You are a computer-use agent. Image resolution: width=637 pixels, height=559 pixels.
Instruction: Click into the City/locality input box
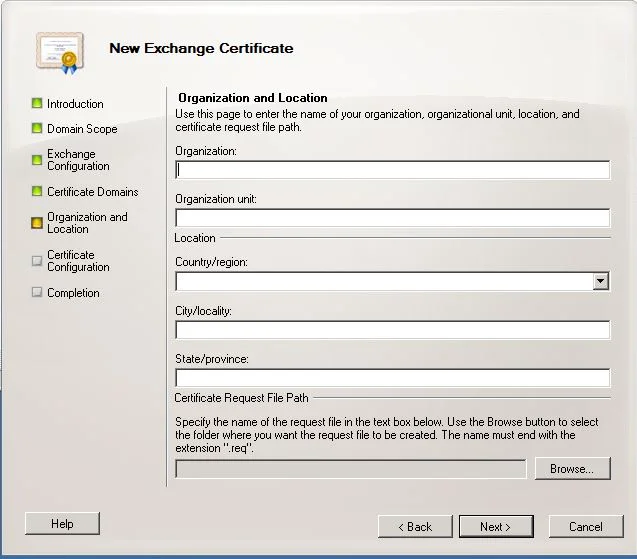(392, 330)
